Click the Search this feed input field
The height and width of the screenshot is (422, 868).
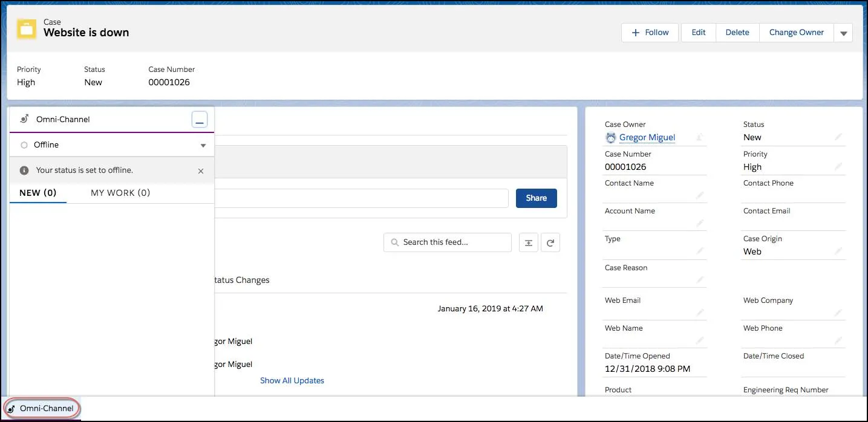[x=447, y=242]
